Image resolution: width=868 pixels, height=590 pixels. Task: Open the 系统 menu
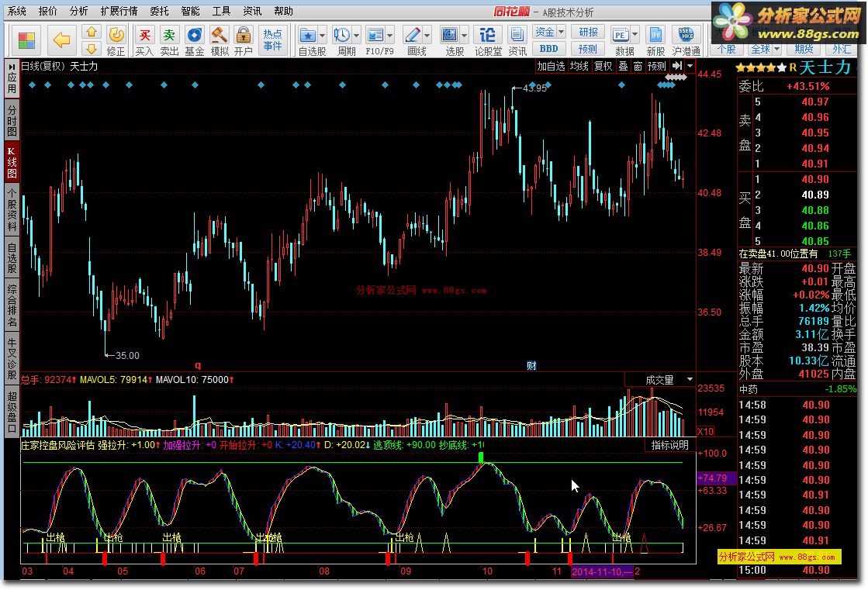coord(16,11)
